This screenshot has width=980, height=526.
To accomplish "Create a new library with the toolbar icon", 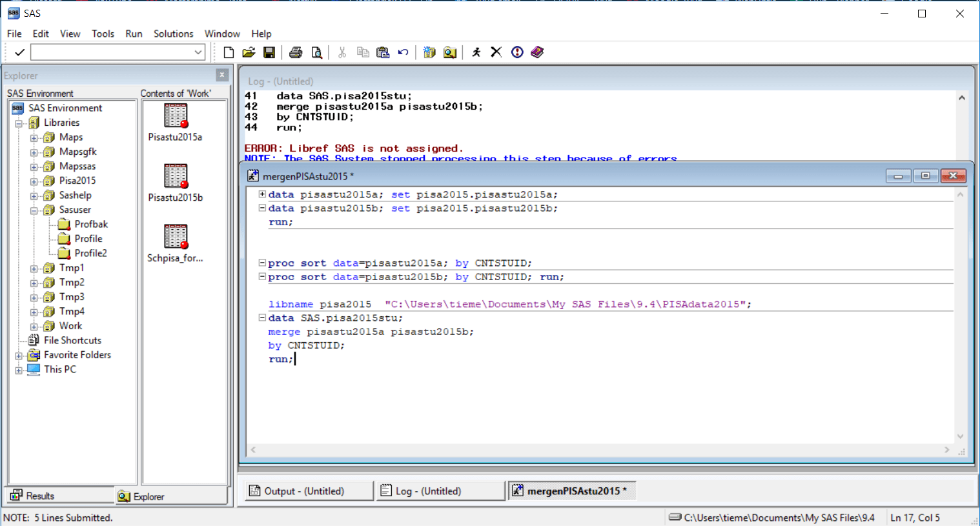I will pyautogui.click(x=429, y=52).
